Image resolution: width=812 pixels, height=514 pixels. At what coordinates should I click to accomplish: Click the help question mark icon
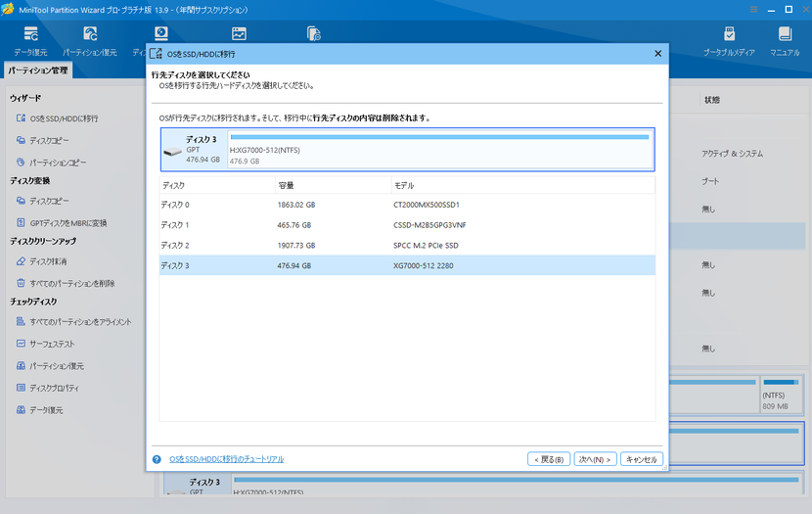pyautogui.click(x=157, y=459)
